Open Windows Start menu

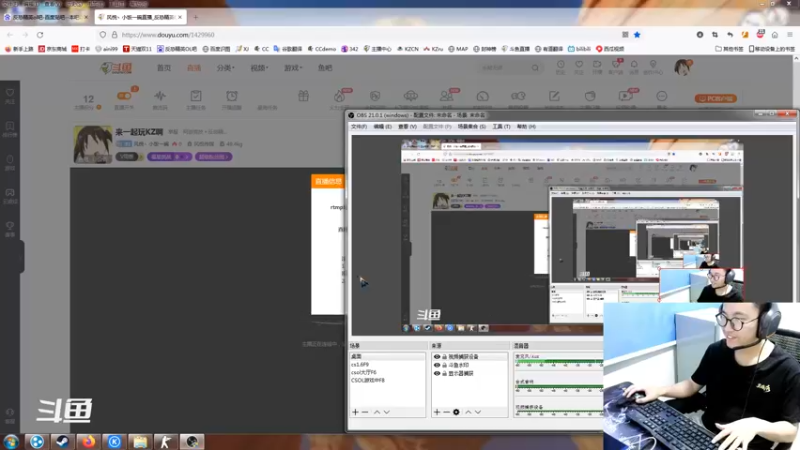pyautogui.click(x=11, y=441)
